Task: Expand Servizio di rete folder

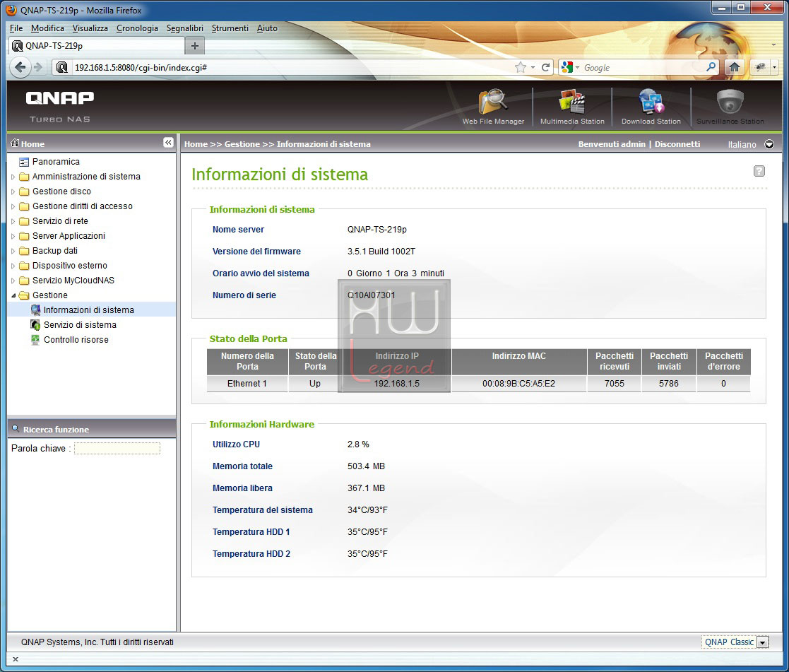Action: pos(13,221)
